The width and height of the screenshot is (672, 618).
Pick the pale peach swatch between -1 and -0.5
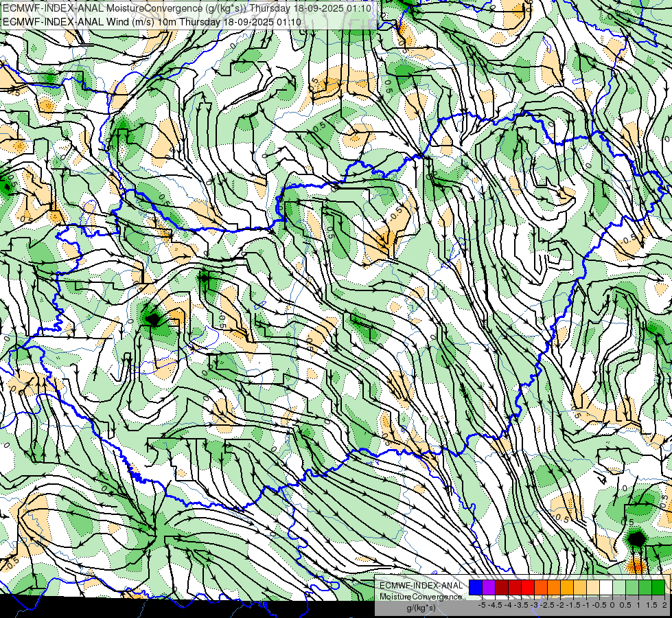click(593, 588)
